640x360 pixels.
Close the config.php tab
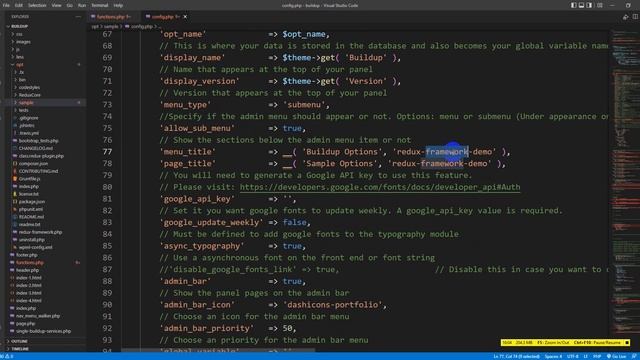(x=185, y=17)
